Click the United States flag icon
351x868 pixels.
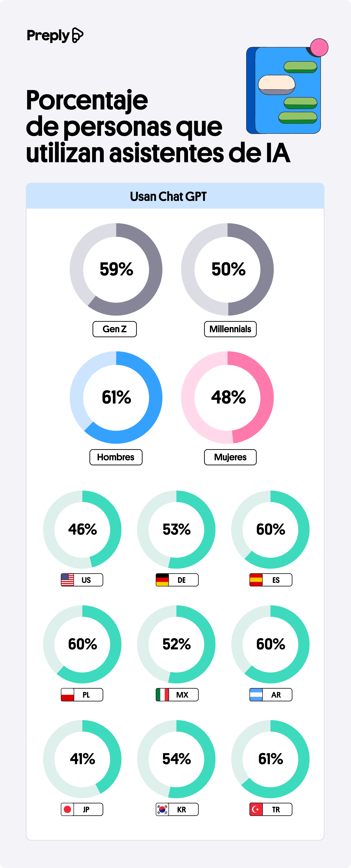click(67, 580)
